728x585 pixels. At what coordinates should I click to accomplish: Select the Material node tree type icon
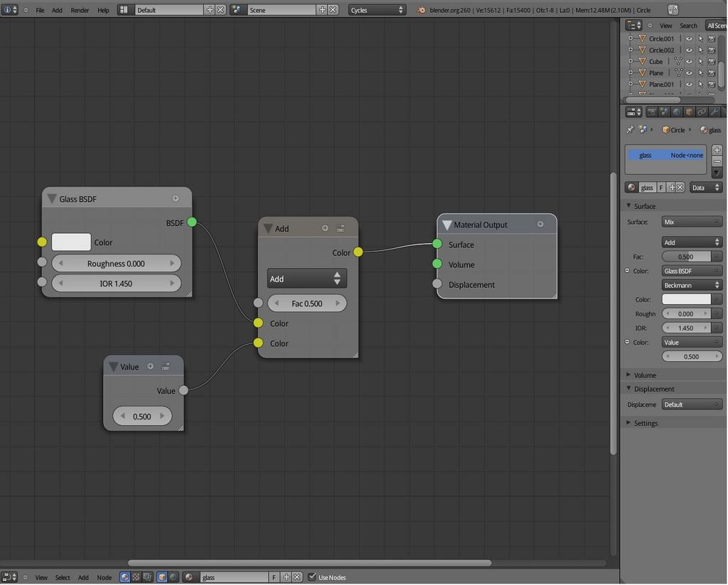point(125,577)
